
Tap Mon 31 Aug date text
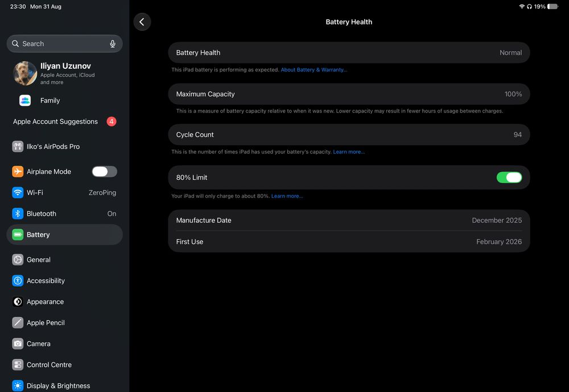[46, 6]
